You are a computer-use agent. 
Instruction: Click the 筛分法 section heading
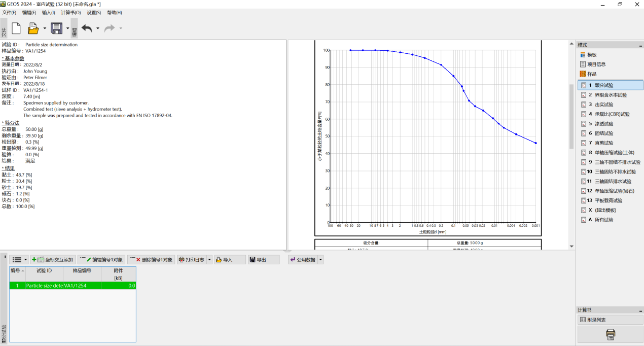click(11, 123)
